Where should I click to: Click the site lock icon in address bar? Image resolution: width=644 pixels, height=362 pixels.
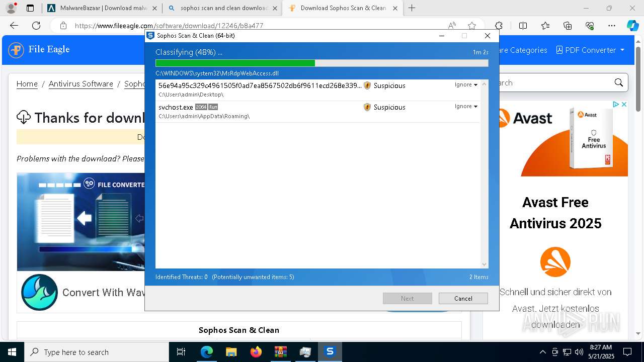(x=63, y=26)
